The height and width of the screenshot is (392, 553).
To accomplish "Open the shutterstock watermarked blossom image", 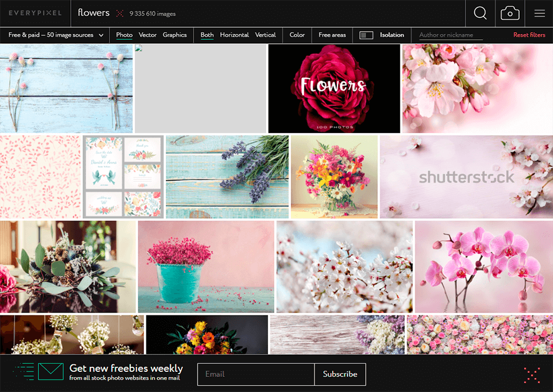I will (466, 177).
